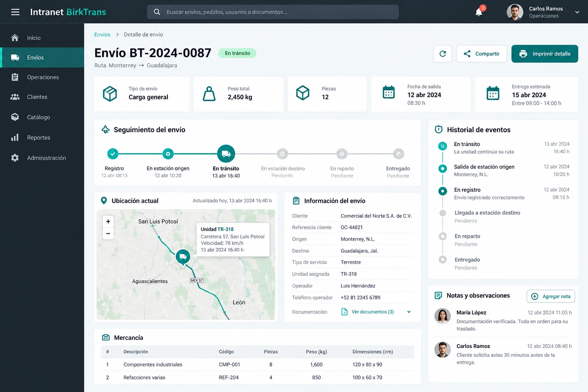The height and width of the screenshot is (392, 588).
Task: Click the Fecha de salida calendar icon
Action: 389,92
